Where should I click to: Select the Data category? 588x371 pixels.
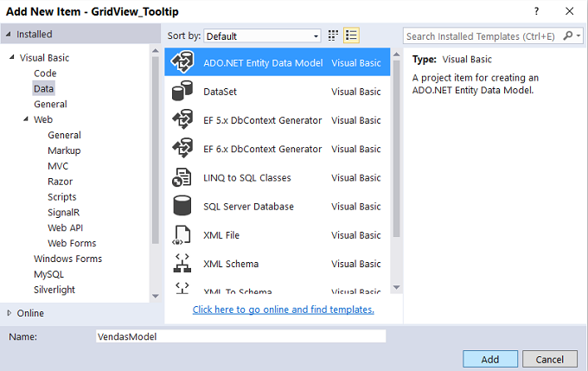(x=43, y=88)
